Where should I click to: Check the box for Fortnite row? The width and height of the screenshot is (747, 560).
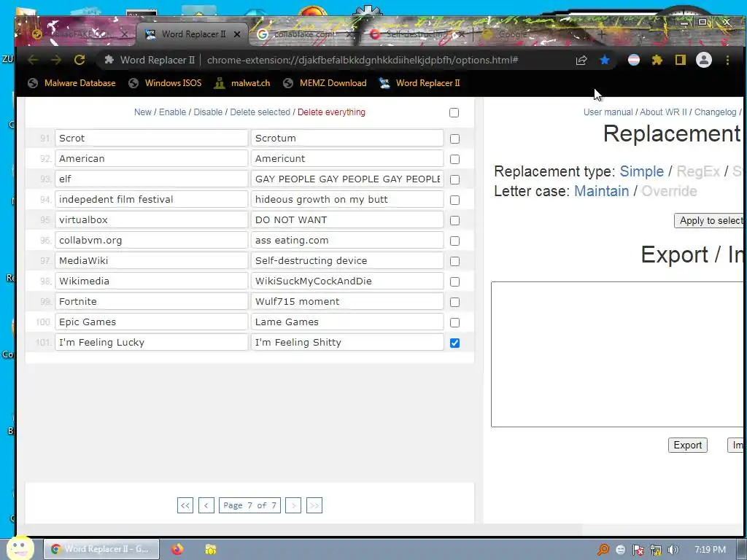(455, 303)
